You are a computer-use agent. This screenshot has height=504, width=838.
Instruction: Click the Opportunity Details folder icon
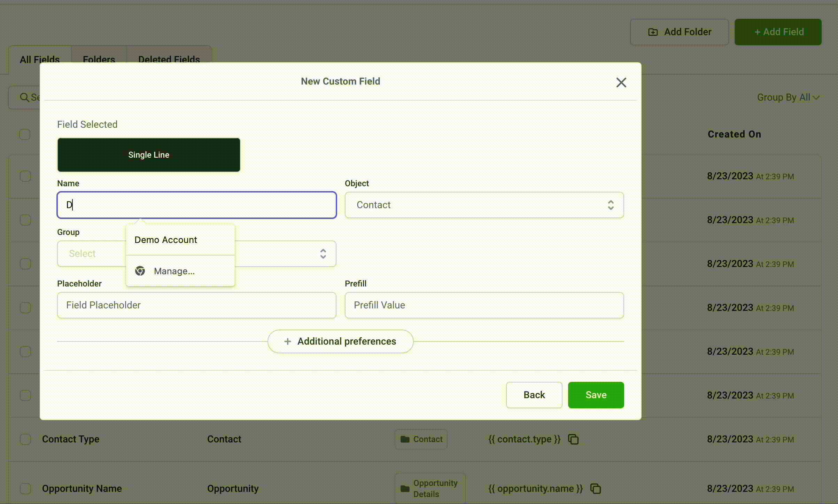pyautogui.click(x=405, y=488)
